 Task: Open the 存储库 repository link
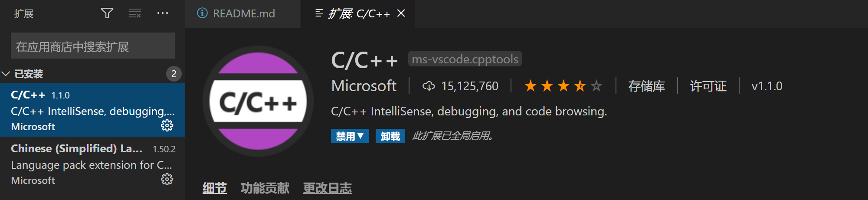pos(646,86)
